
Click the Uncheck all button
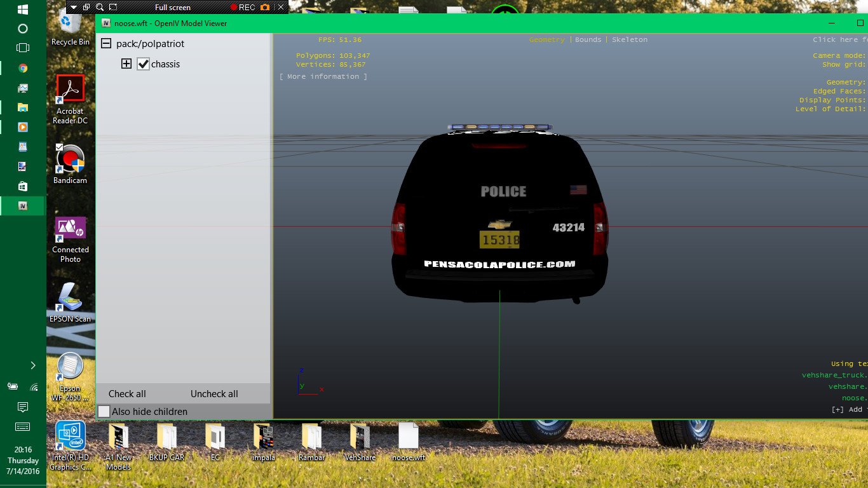[214, 394]
